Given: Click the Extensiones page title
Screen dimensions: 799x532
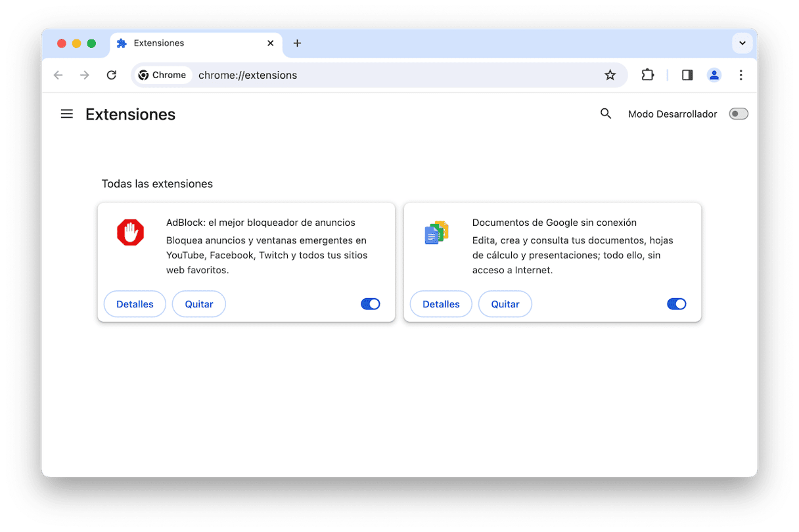Looking at the screenshot, I should pyautogui.click(x=130, y=114).
